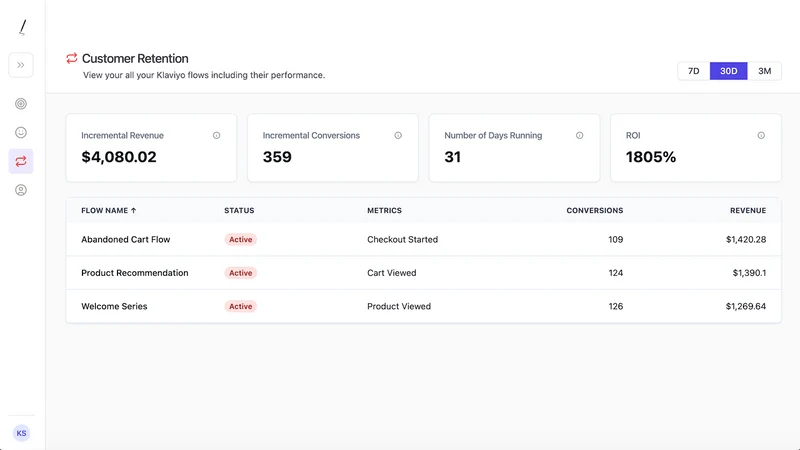Click the STATUS column header
This screenshot has height=450, width=800.
pyautogui.click(x=239, y=210)
